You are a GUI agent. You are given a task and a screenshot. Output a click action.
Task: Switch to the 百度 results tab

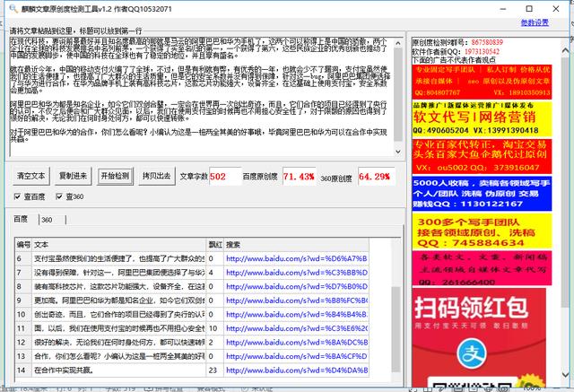tap(21, 219)
